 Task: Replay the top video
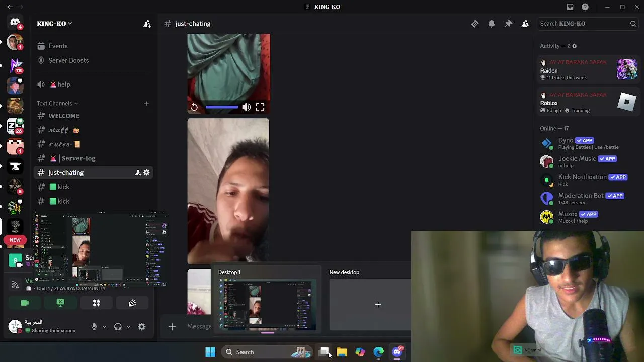pos(194,107)
